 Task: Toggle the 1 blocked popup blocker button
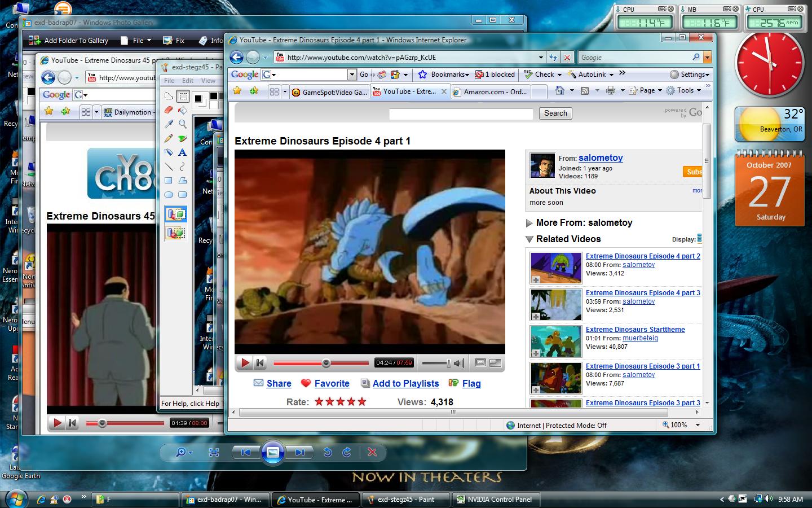coord(495,74)
